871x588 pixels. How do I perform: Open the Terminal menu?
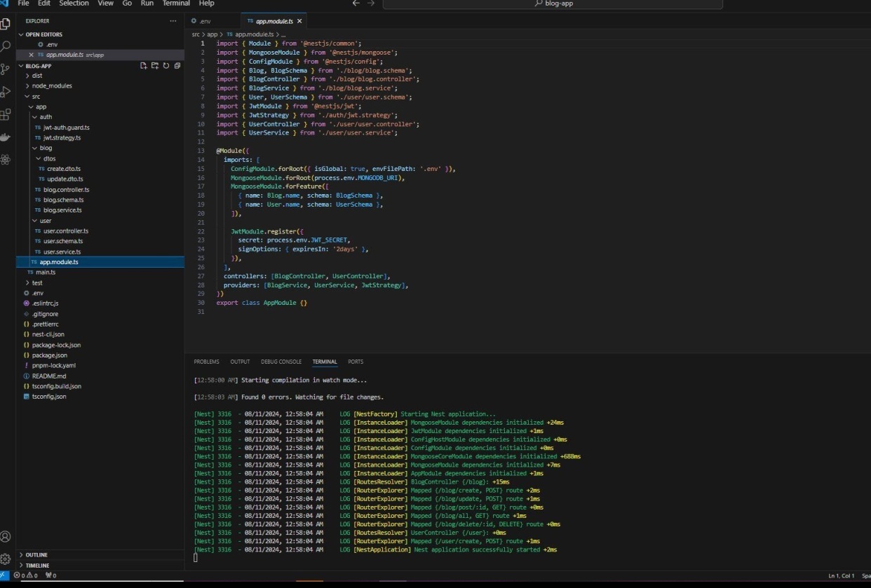click(x=176, y=4)
